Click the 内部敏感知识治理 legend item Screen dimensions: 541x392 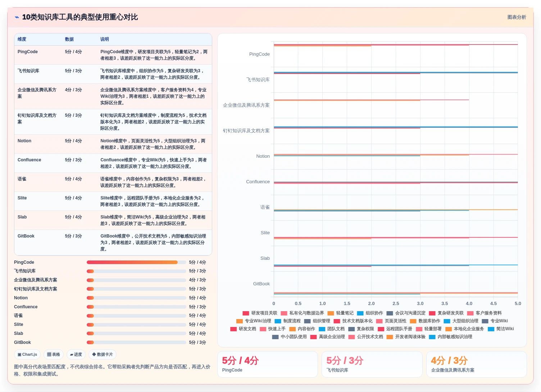[x=450, y=337]
